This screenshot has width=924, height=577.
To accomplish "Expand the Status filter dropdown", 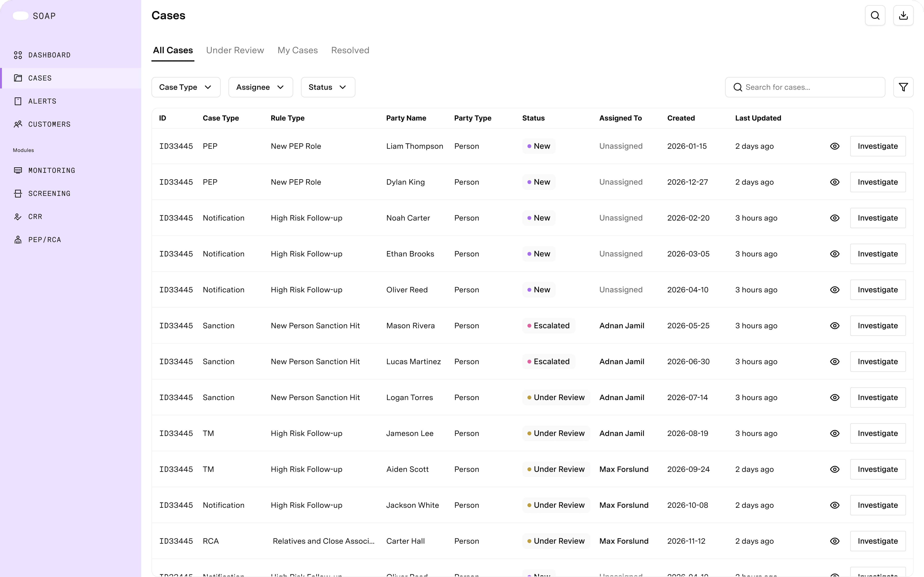I will (x=327, y=87).
